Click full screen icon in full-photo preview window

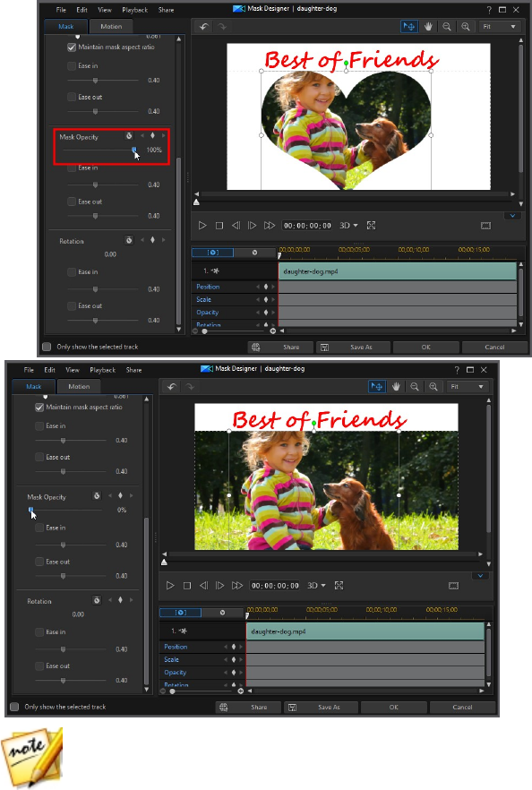tap(339, 586)
